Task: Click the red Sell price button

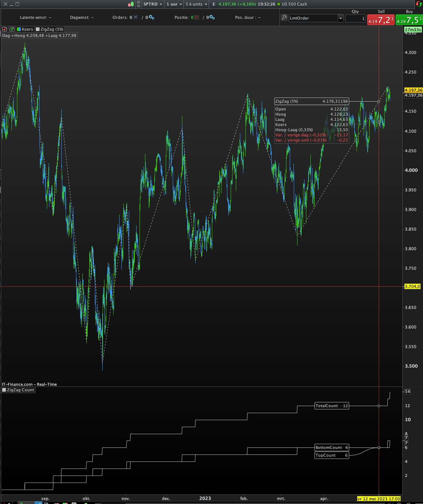Action: (x=381, y=20)
